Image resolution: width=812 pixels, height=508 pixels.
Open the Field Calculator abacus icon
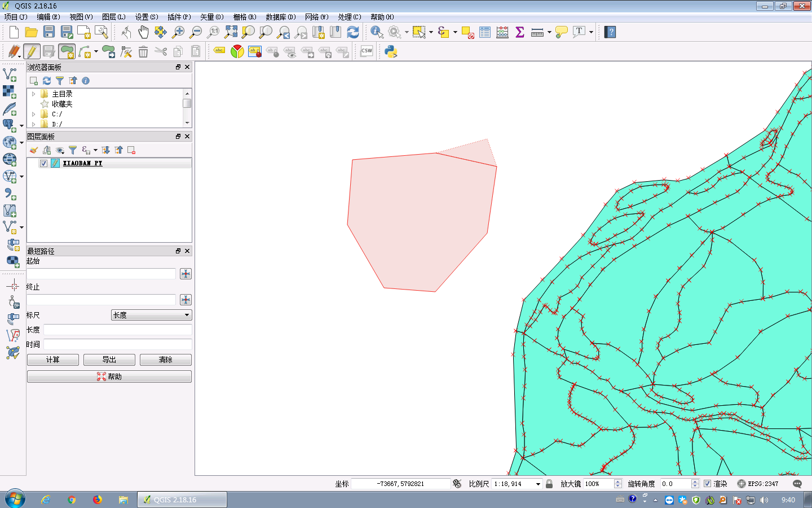[502, 32]
